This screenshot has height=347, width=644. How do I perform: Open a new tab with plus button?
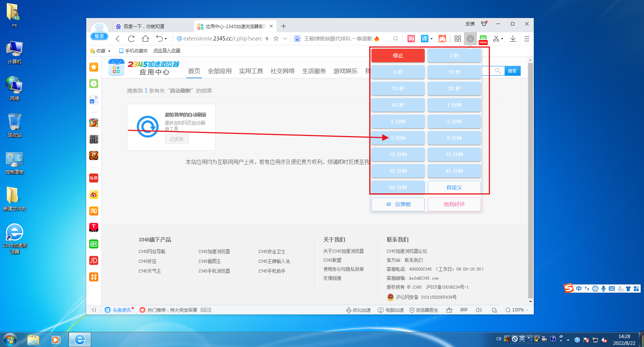pyautogui.click(x=284, y=26)
